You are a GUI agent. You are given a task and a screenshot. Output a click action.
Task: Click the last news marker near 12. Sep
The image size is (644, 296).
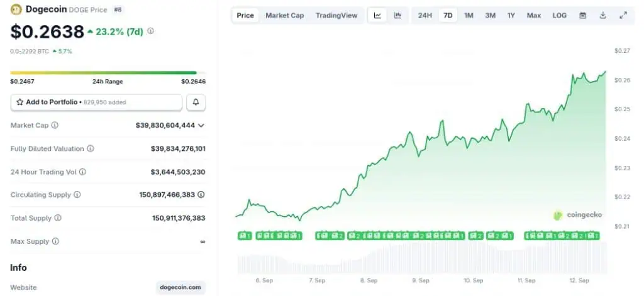tap(592, 236)
